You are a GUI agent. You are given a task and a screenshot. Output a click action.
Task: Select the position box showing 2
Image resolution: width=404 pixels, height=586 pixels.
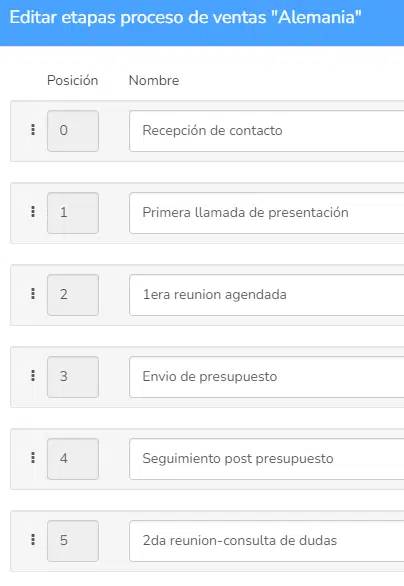pyautogui.click(x=73, y=295)
